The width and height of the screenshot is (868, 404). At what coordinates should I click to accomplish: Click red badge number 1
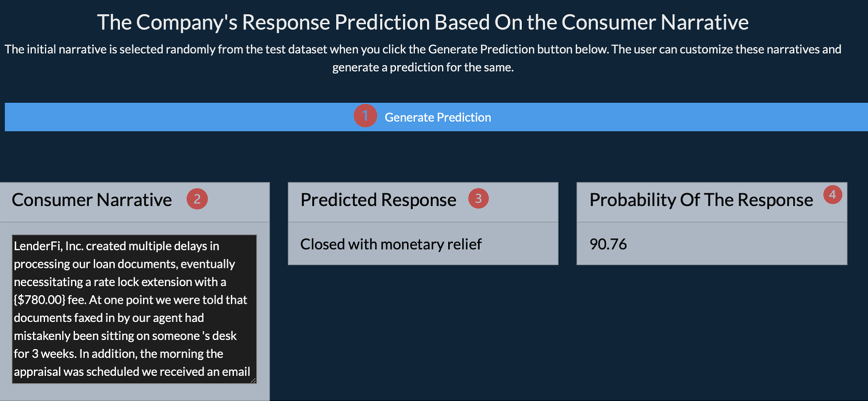(365, 116)
